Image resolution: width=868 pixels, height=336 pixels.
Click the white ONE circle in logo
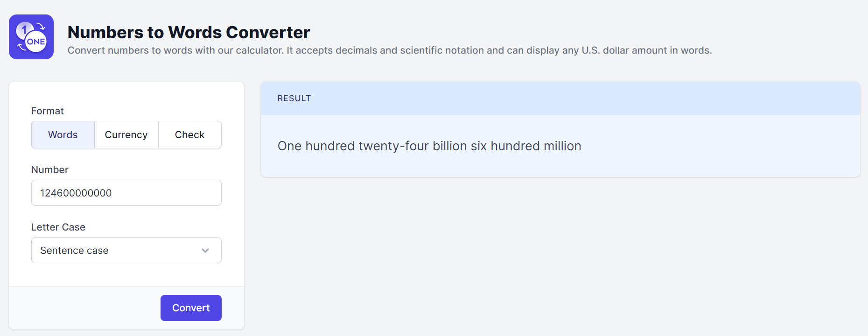[36, 42]
